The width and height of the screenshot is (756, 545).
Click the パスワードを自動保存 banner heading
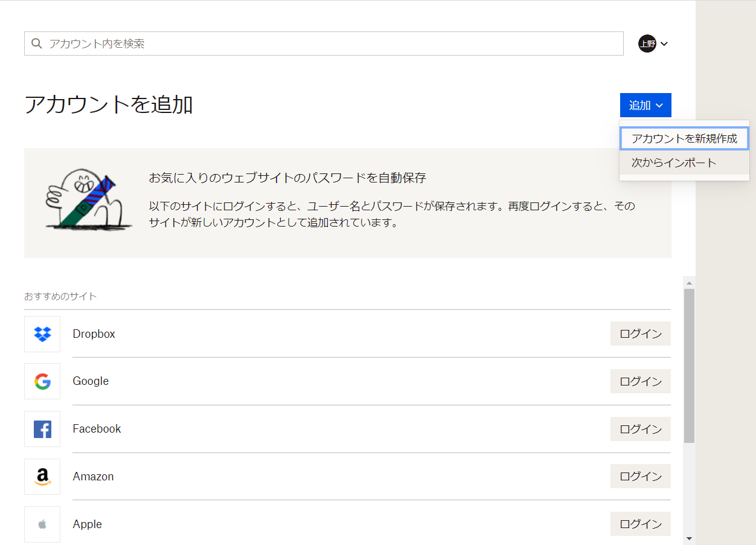287,178
